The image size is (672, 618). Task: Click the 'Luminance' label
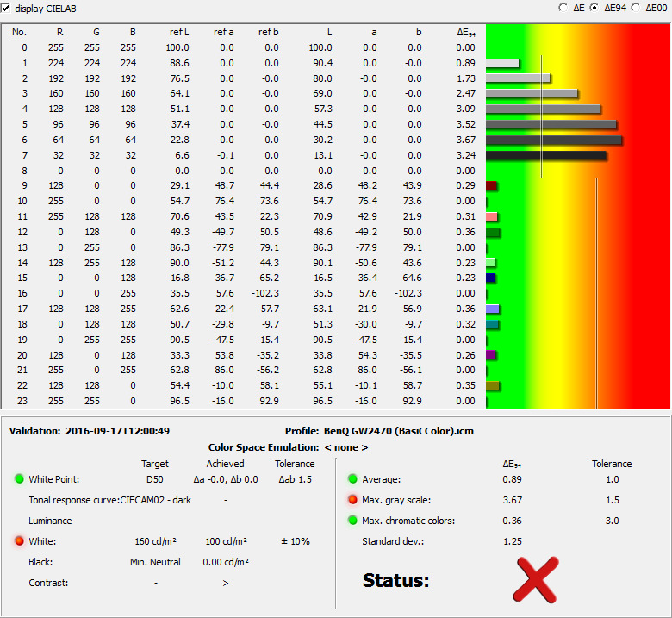tap(50, 521)
